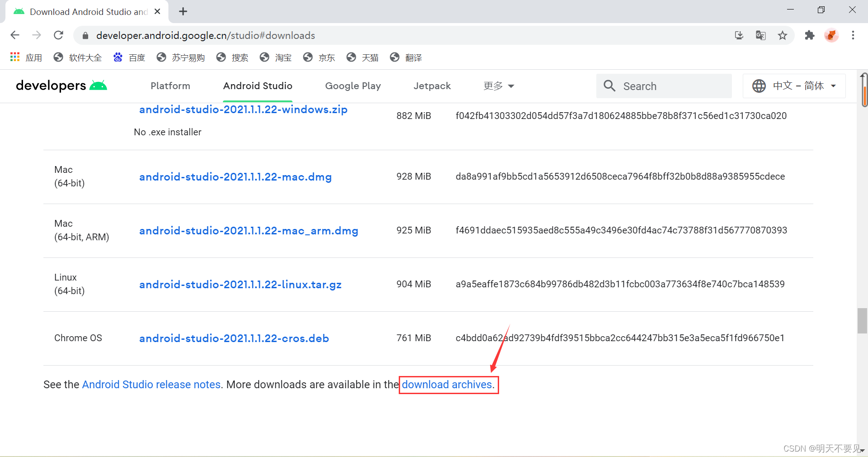Screen dimensions: 868x457
Task: Click the 'No .exe installer' note
Action: coord(168,132)
